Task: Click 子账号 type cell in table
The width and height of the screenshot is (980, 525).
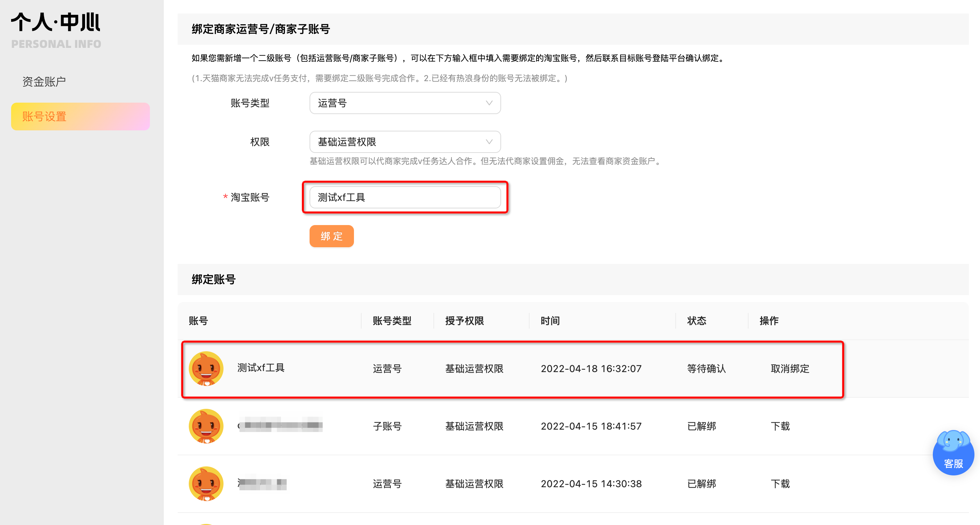Action: click(x=387, y=426)
